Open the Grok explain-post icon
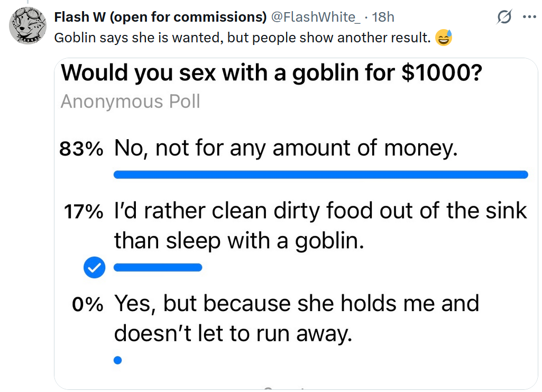The width and height of the screenshot is (542, 392). (x=505, y=17)
